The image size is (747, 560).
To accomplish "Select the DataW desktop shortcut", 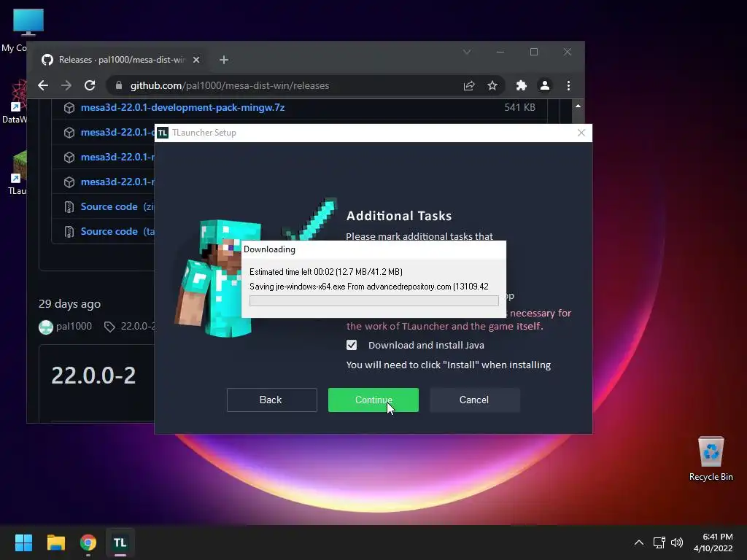I will [16, 101].
